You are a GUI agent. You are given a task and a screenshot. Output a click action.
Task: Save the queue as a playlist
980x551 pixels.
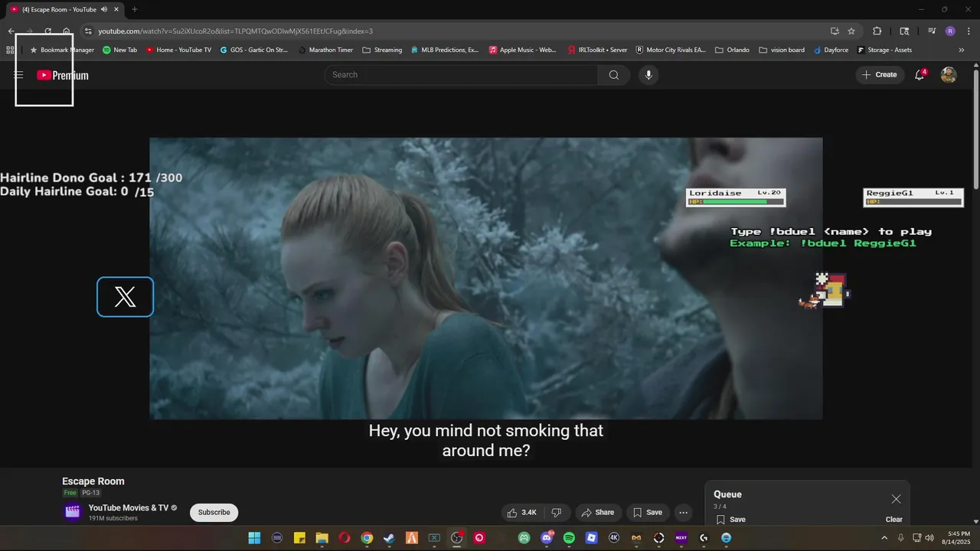tap(730, 520)
